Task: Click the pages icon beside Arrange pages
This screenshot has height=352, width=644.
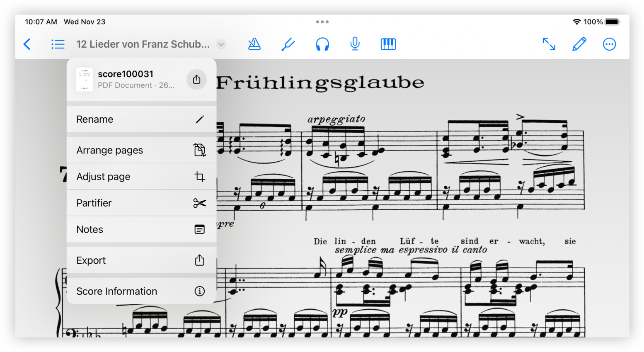Action: click(x=199, y=150)
